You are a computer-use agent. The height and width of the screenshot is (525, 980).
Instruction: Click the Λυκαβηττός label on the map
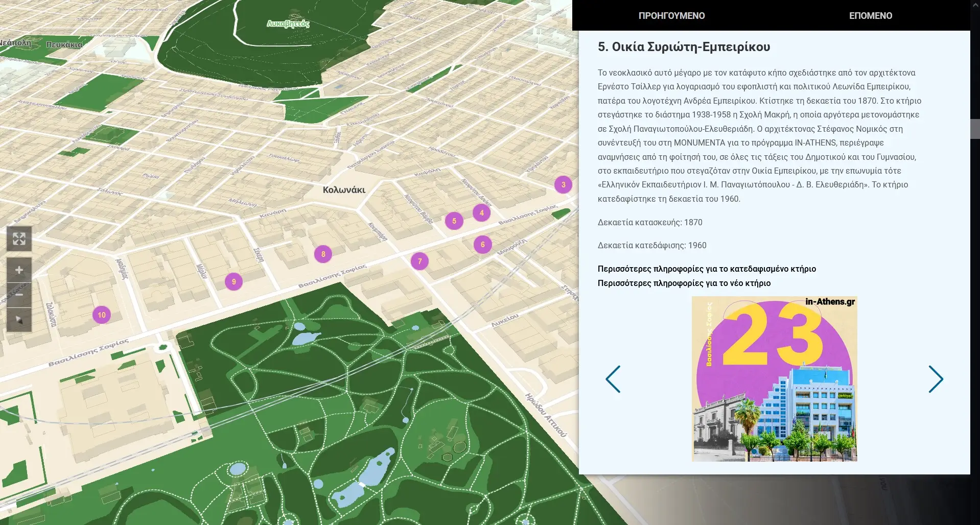click(x=288, y=23)
